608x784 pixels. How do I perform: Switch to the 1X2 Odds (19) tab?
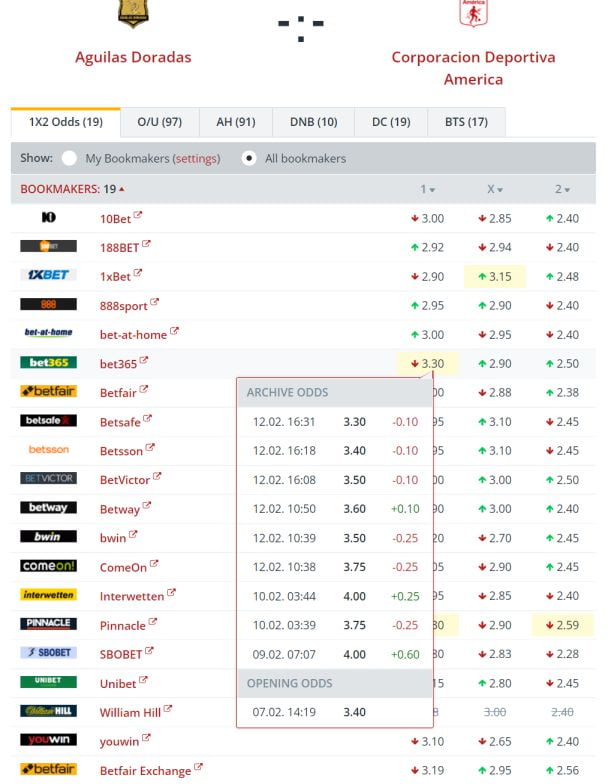pos(66,122)
